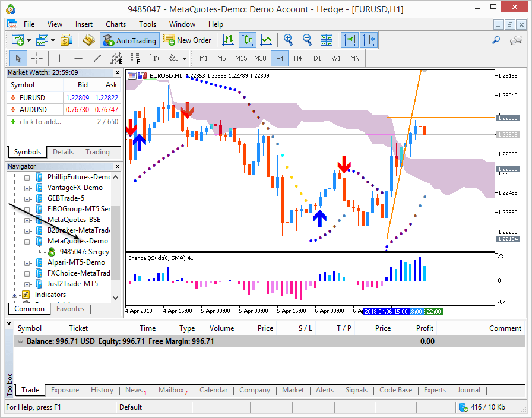This screenshot has height=418, width=532.
Task: Switch to the M15 timeframe
Action: tap(241, 58)
